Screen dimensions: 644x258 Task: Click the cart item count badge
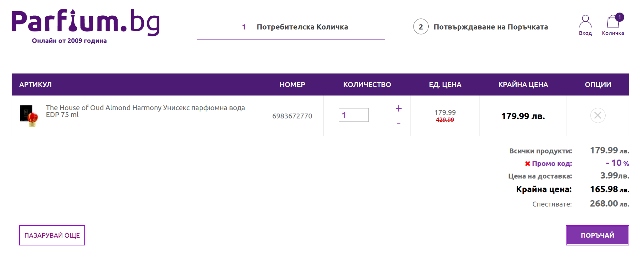pos(619,17)
